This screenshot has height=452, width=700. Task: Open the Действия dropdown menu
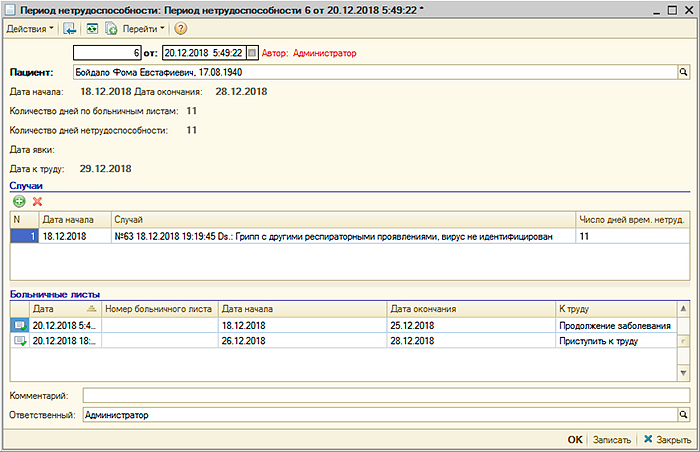coord(31,29)
